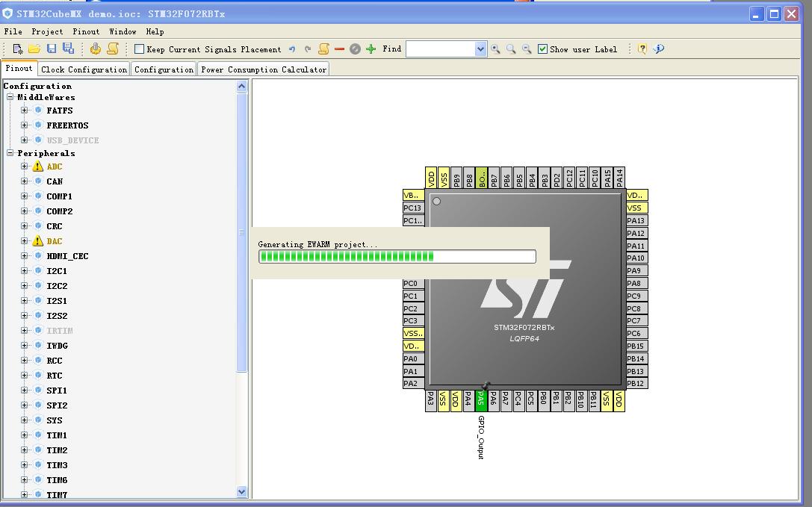Screen dimensions: 812x507
Task: Click the Undo arrow icon
Action: point(292,49)
